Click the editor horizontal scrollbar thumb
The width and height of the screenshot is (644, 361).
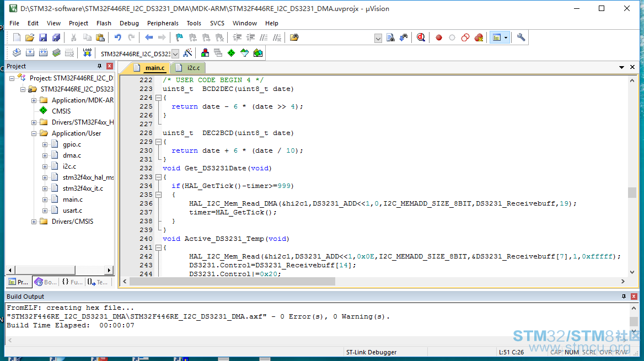pos(233,281)
